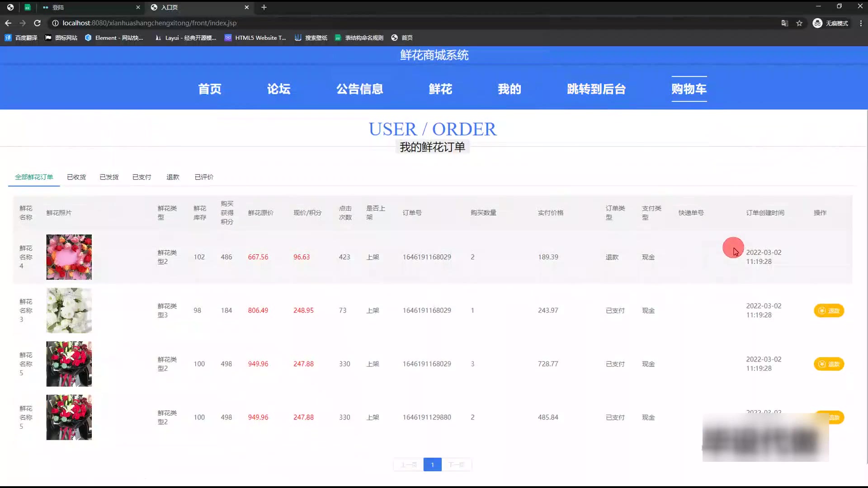This screenshot has height=488, width=868.
Task: Open the Chrome three-dot menu
Action: point(861,23)
